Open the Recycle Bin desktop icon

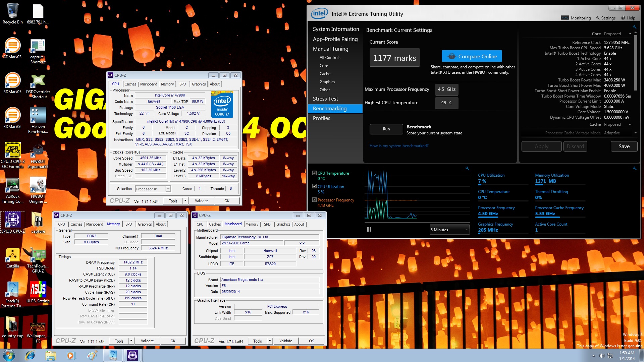point(13,13)
